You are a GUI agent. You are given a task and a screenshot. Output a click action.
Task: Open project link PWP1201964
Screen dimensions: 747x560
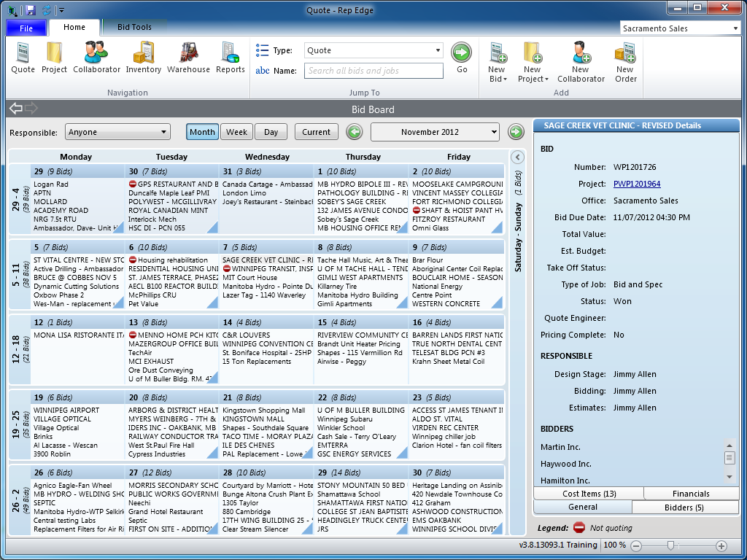pyautogui.click(x=637, y=184)
